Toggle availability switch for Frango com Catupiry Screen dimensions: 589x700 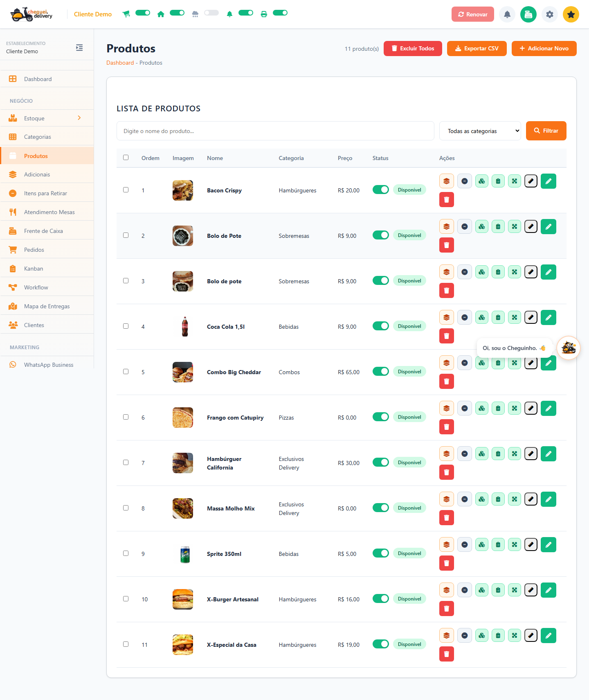point(380,417)
